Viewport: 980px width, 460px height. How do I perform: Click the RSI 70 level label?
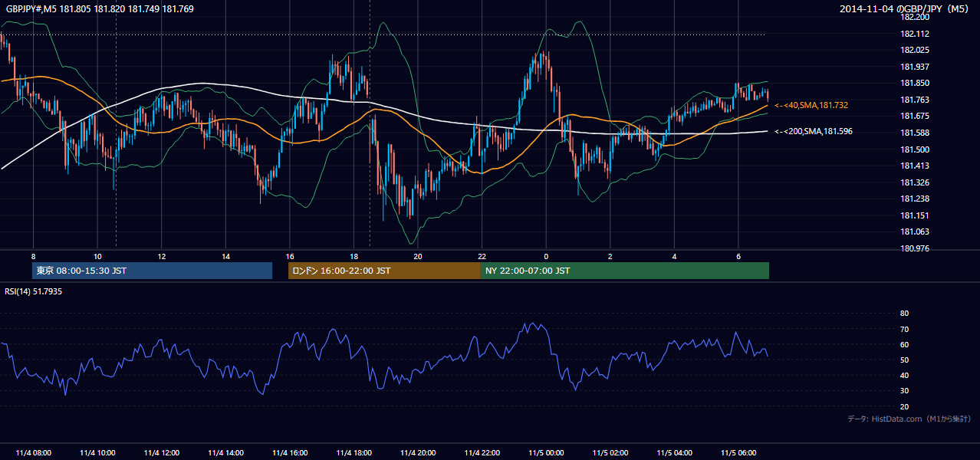coord(904,329)
